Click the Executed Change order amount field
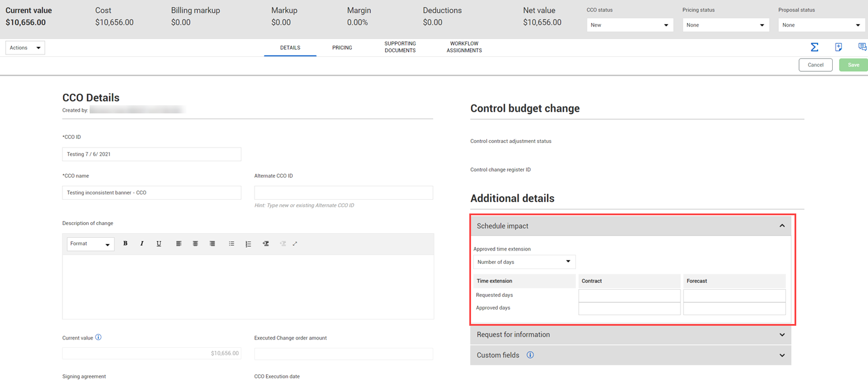The image size is (868, 383). click(344, 354)
